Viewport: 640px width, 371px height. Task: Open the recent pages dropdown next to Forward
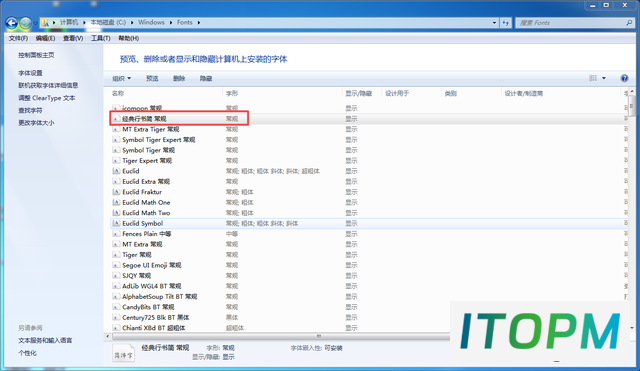(x=36, y=23)
